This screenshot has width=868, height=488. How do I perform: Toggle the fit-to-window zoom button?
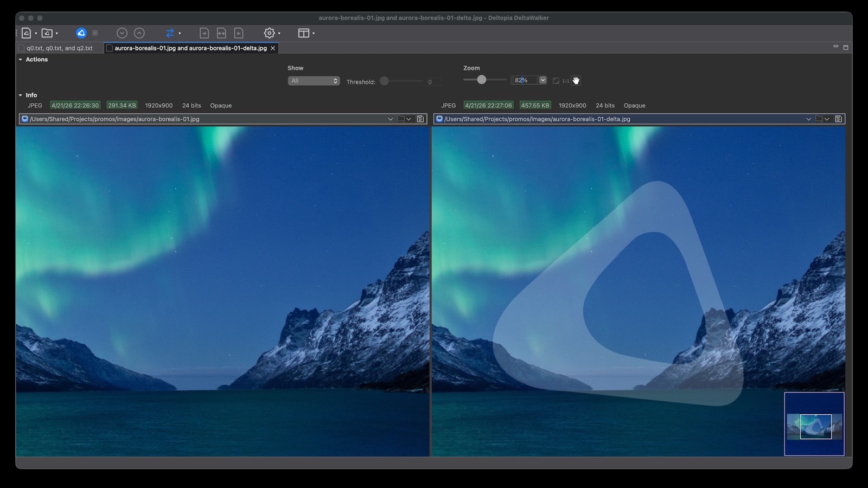(556, 81)
